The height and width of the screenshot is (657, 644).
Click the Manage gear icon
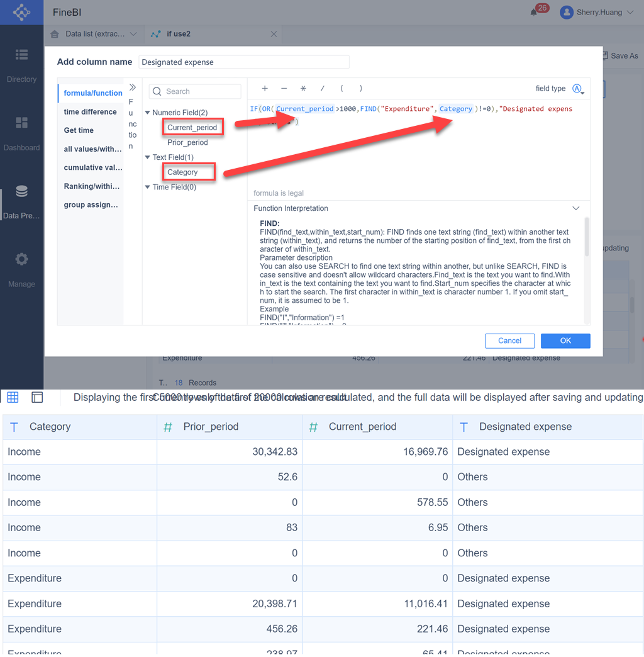click(21, 259)
